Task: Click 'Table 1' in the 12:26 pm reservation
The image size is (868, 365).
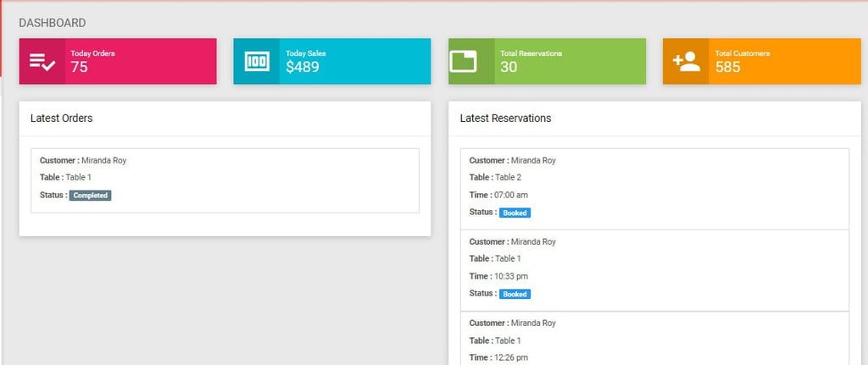Action: click(x=509, y=340)
